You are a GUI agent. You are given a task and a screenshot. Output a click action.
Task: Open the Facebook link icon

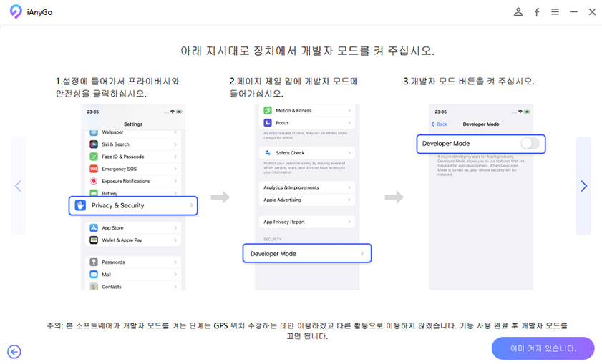(x=537, y=12)
